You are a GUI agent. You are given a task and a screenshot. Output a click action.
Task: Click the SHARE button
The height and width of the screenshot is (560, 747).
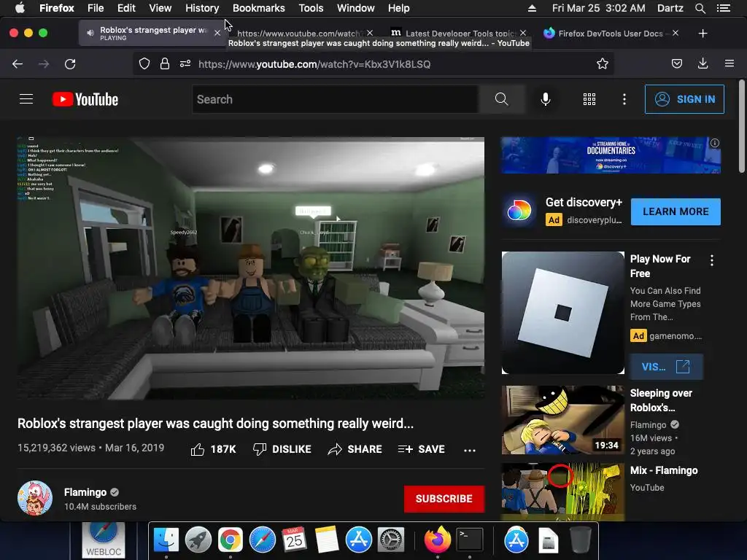point(355,449)
